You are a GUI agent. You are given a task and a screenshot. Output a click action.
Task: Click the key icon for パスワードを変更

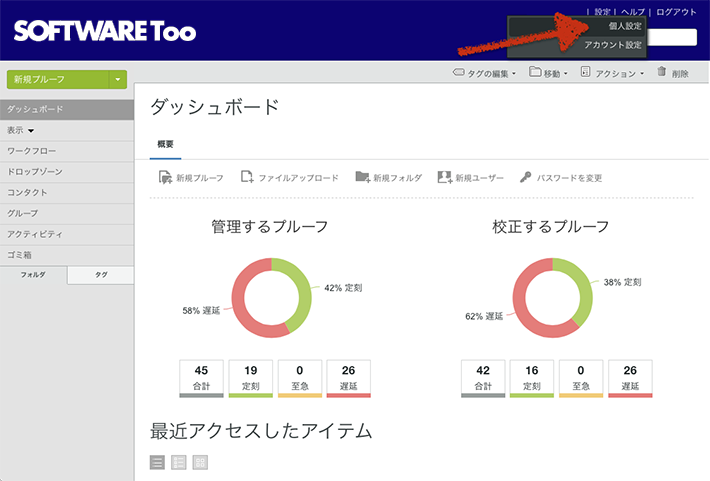click(x=525, y=177)
